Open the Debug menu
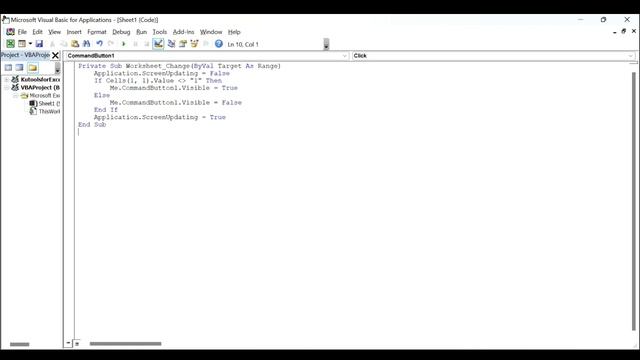The height and width of the screenshot is (360, 640). (121, 32)
